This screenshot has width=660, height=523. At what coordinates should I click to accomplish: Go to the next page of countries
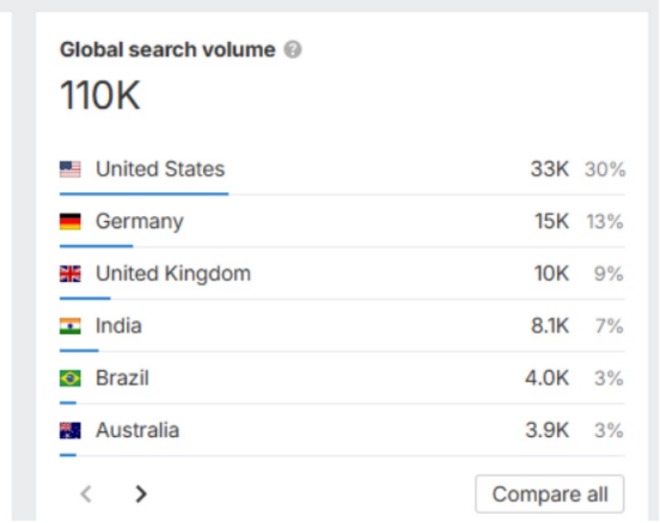click(141, 494)
